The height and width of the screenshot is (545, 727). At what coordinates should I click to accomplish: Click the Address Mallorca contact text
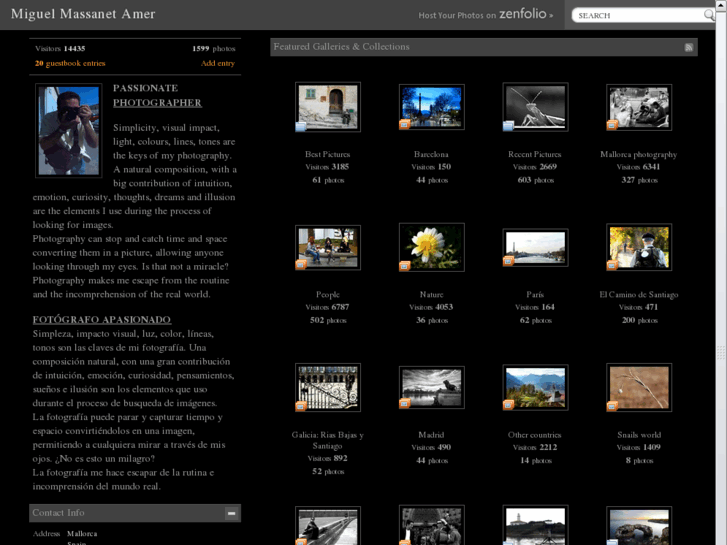65,534
